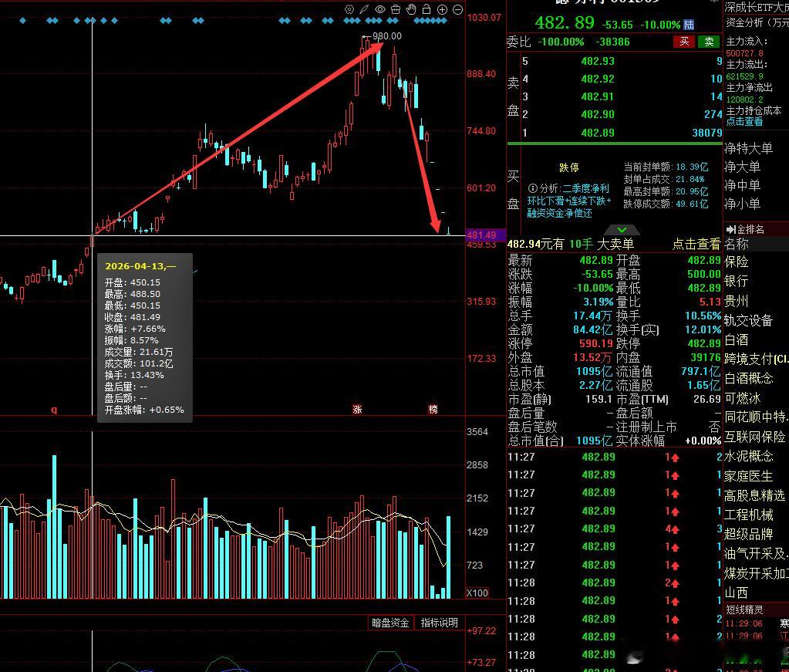Click 总市值 value 1095亿
The image size is (789, 672).
tap(595, 371)
